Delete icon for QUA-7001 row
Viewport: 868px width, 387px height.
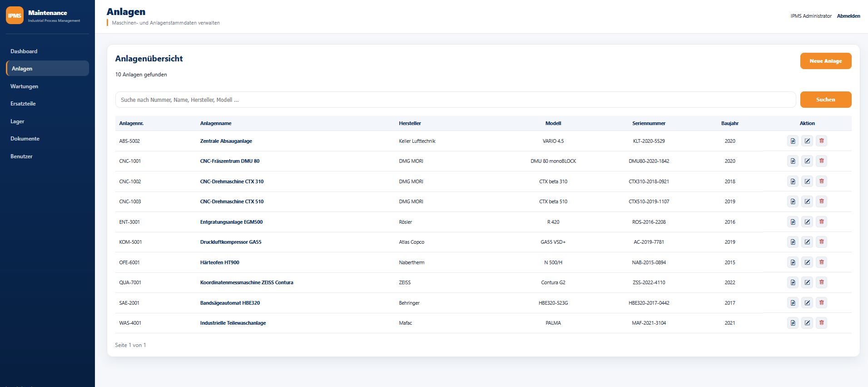[x=821, y=282]
